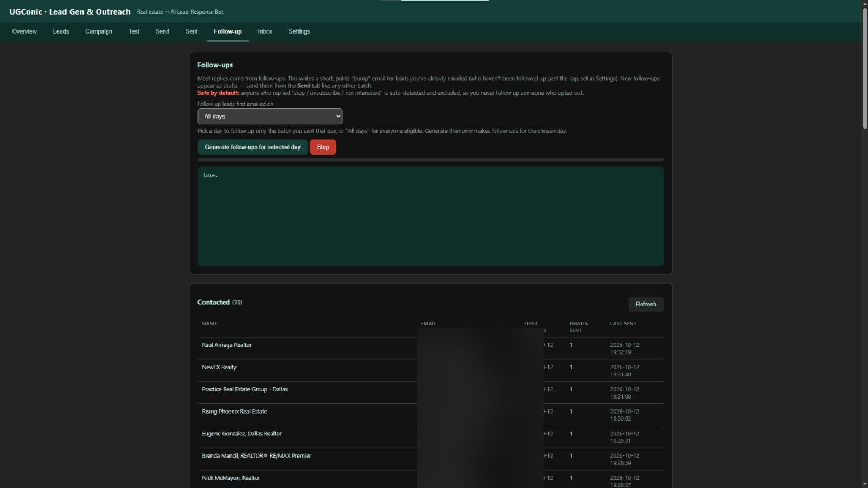Click the NAME column header
Image resolution: width=868 pixels, height=488 pixels.
coord(209,324)
